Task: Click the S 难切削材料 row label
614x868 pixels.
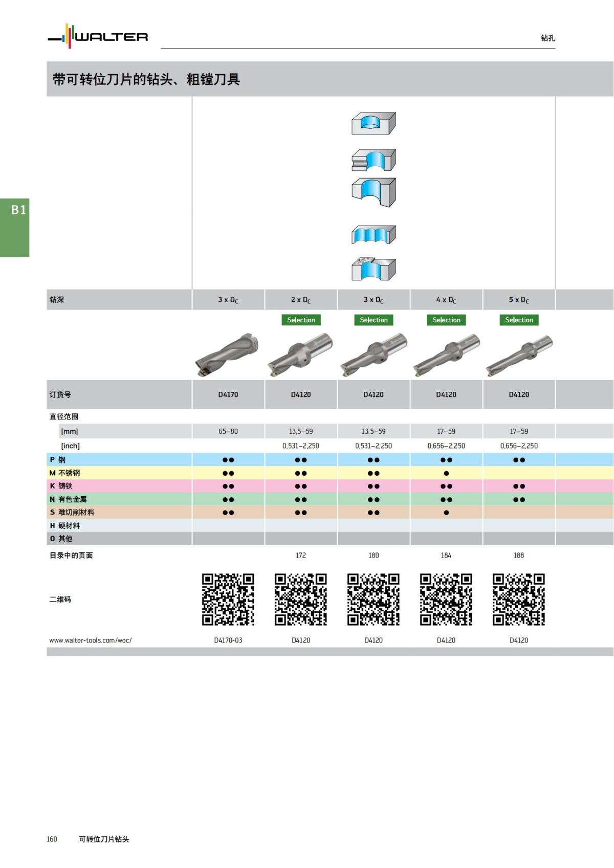Action: coord(72,512)
